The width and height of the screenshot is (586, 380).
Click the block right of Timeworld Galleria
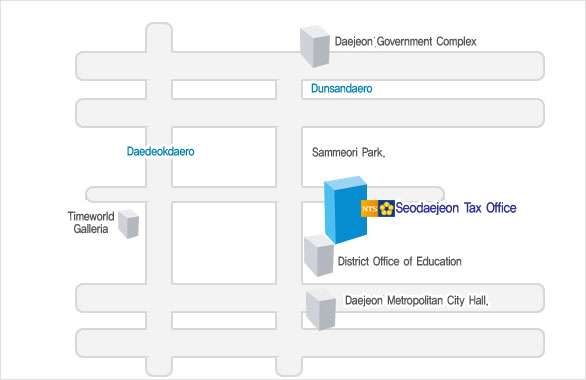click(x=224, y=243)
